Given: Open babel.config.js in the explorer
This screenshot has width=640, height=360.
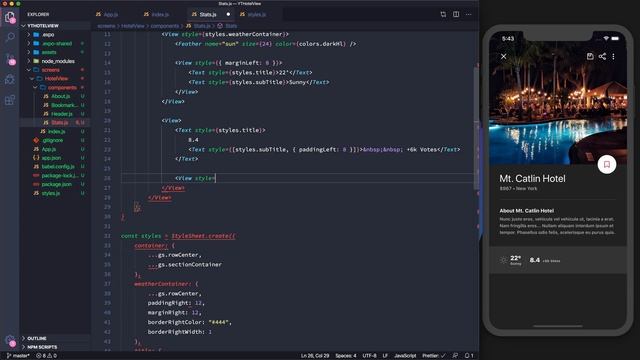Looking at the screenshot, I should tap(55, 167).
